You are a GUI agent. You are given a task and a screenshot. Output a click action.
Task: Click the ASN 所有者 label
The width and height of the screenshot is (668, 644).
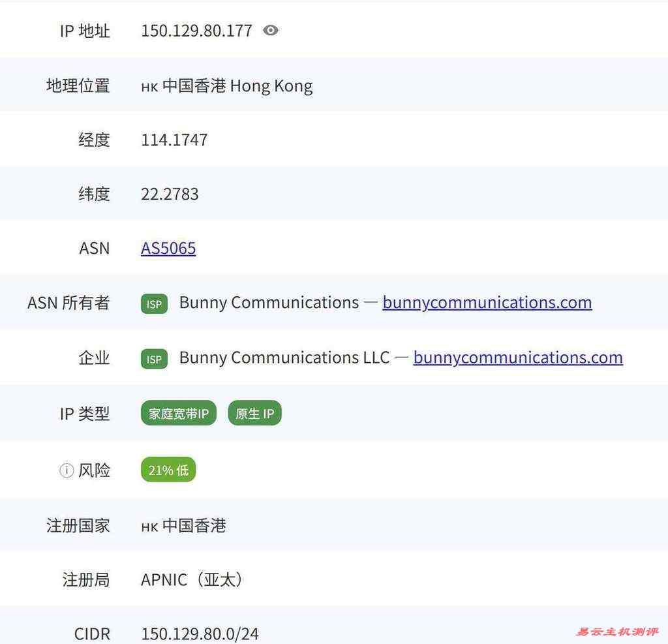pos(68,303)
